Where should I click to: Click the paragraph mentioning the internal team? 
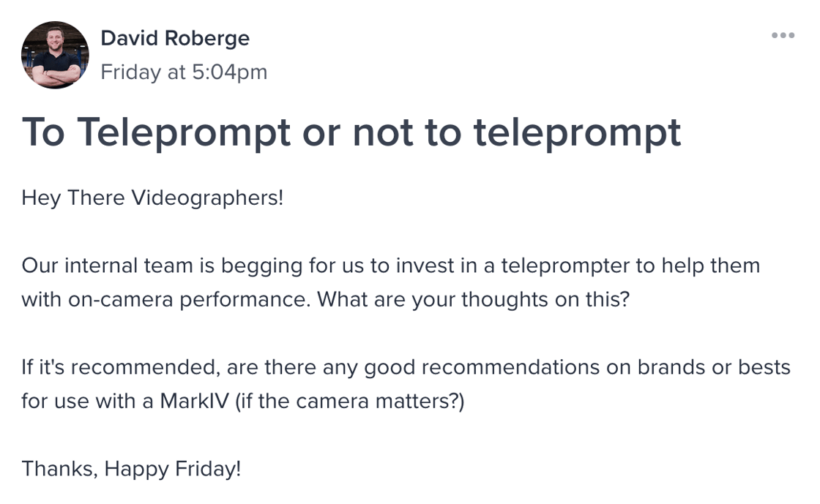point(391,266)
